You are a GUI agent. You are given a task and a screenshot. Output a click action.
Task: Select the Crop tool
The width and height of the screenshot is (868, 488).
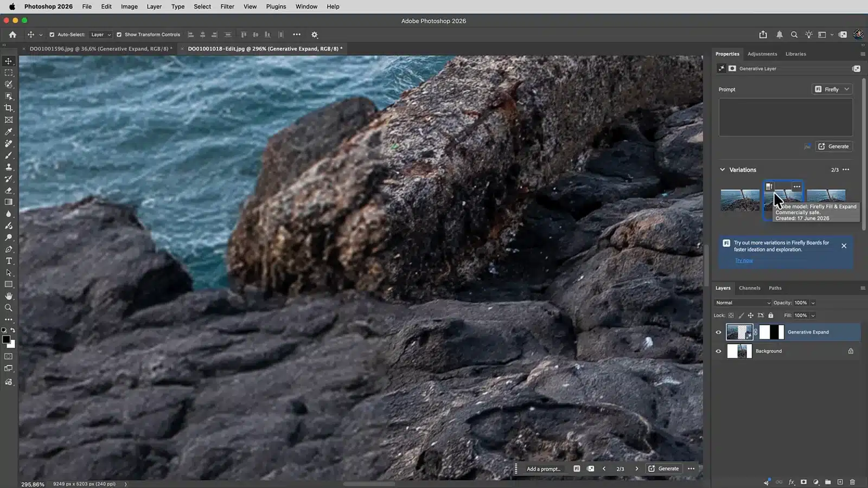(9, 108)
